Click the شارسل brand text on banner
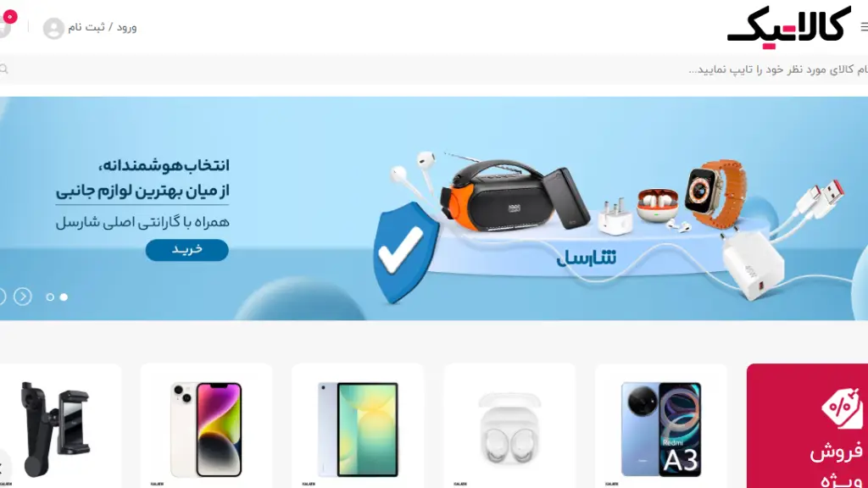Viewport: 868px width, 488px height. (587, 258)
